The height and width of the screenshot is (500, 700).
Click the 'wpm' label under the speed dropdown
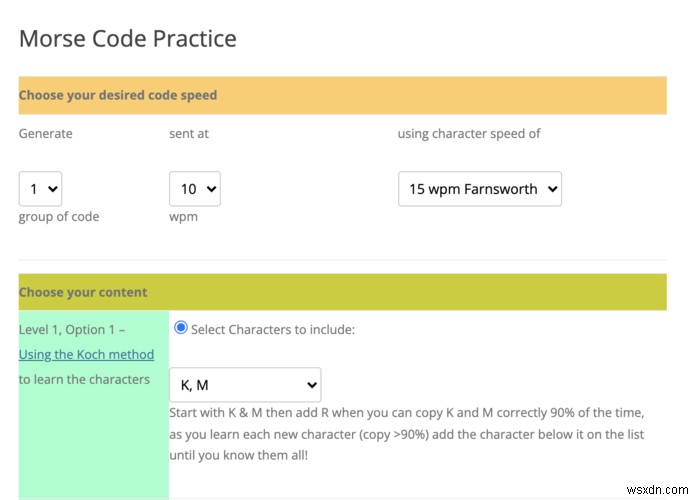(183, 217)
